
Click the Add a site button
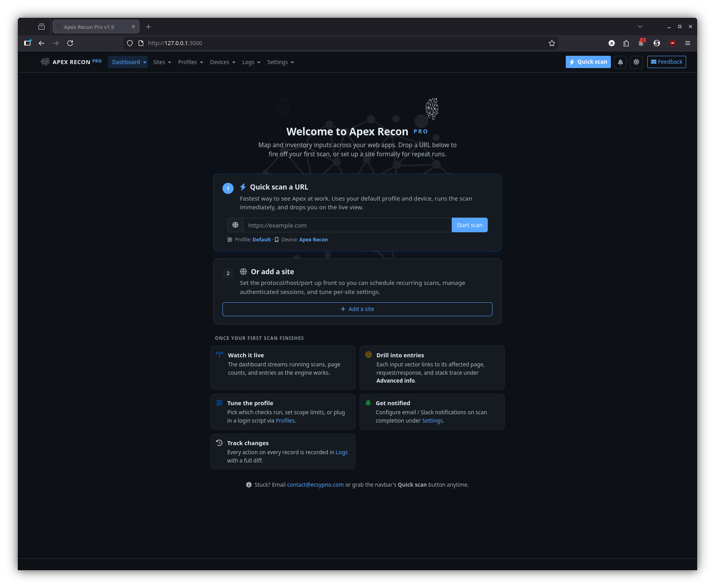357,309
